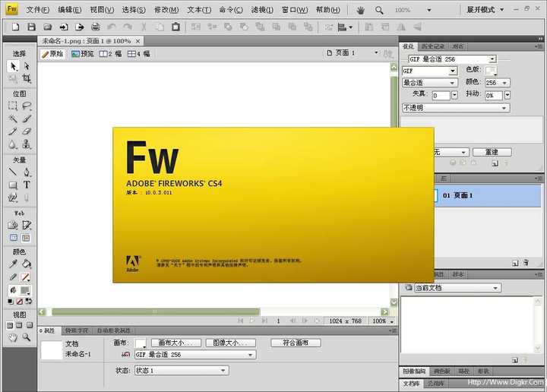Switch to the 2 幅 view tab
This screenshot has width=547, height=392.
(111, 54)
